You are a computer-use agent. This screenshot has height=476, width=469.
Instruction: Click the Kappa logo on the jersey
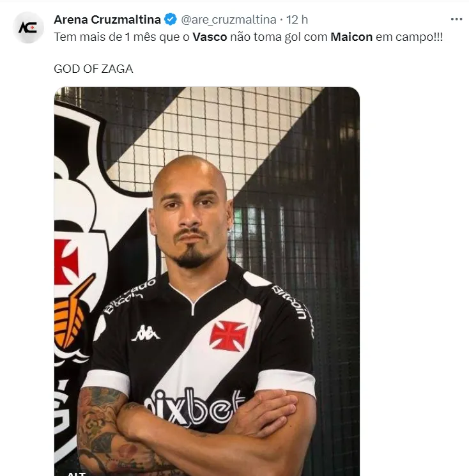(x=146, y=333)
